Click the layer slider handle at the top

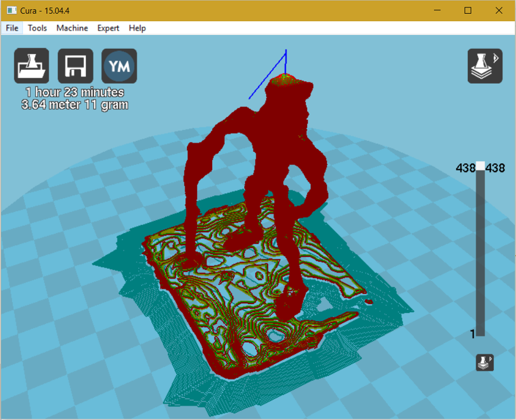[x=480, y=166]
